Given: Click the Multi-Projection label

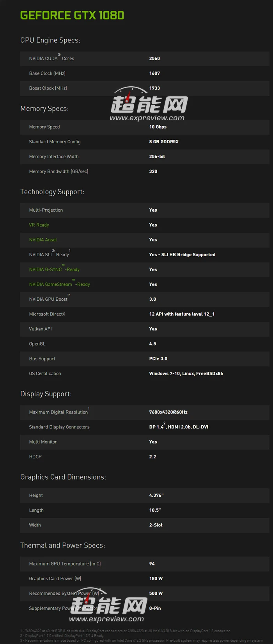Looking at the screenshot, I should pos(46,210).
